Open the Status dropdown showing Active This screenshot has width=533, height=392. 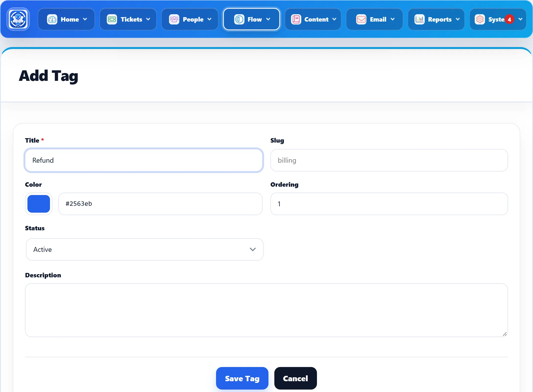(x=145, y=249)
